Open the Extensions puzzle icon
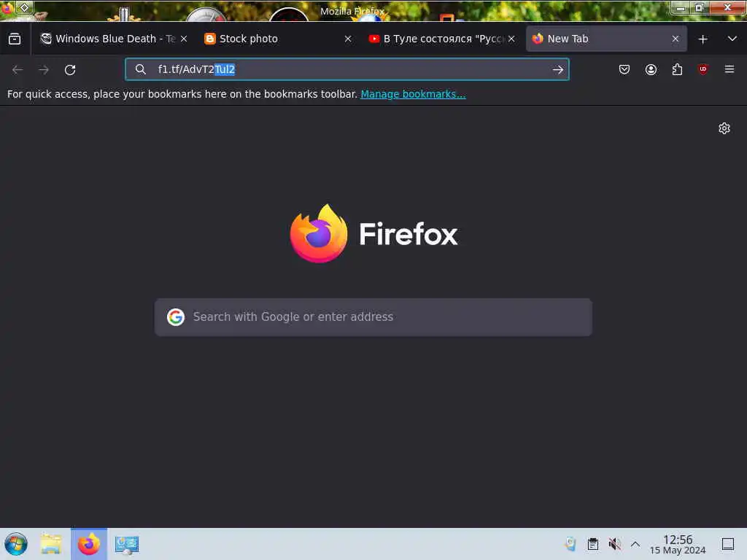This screenshot has height=560, width=747. click(x=677, y=69)
